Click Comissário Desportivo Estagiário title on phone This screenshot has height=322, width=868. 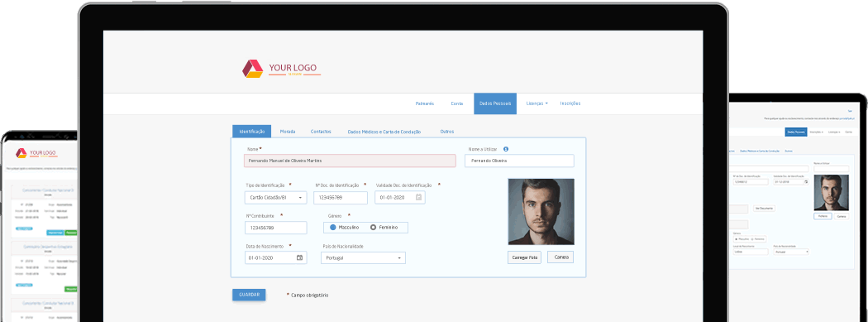point(48,247)
